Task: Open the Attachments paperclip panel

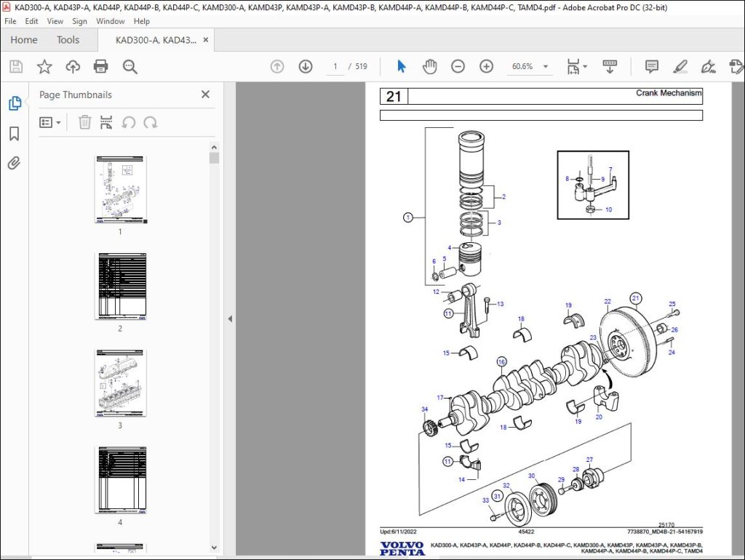Action: pyautogui.click(x=15, y=164)
